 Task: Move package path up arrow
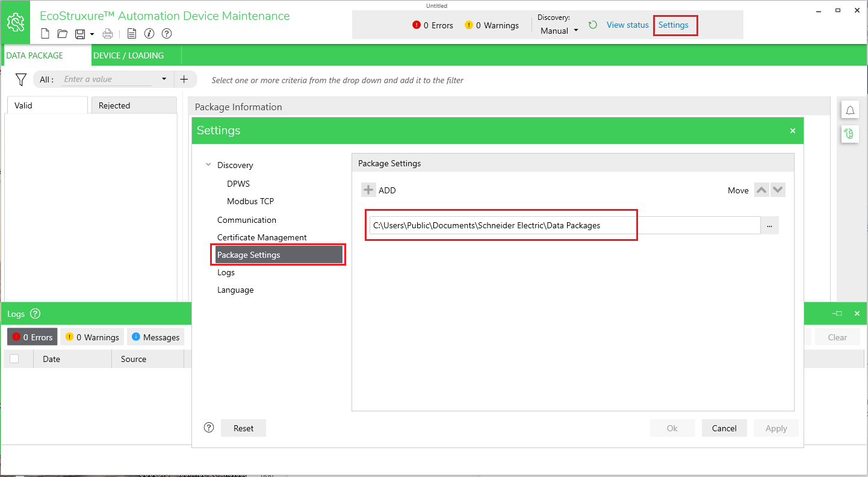click(761, 190)
